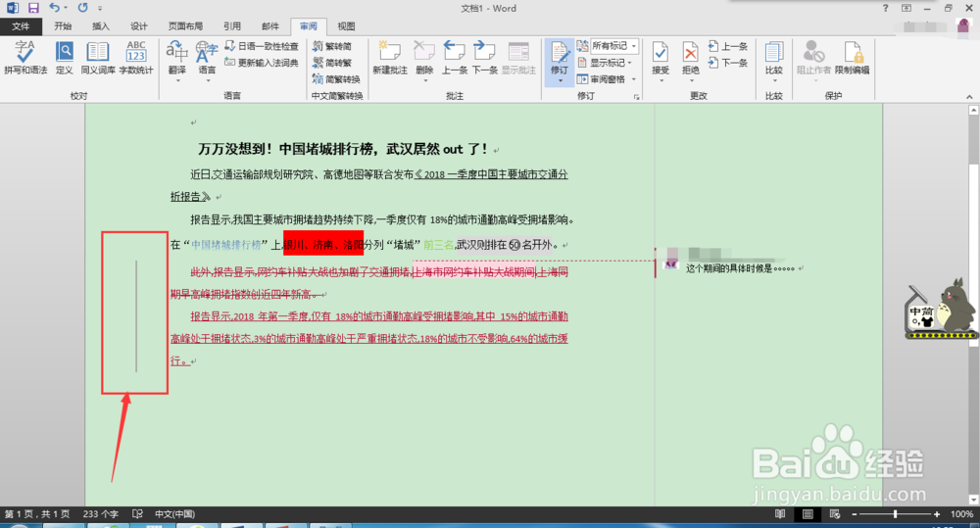This screenshot has width=980, height=528.
Task: Save the document from quick access toolbar
Action: 33,8
